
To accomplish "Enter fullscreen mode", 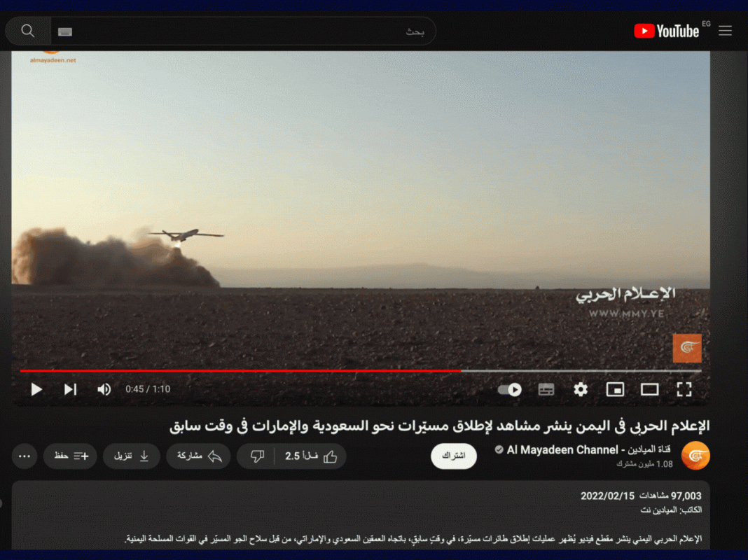I will pyautogui.click(x=684, y=389).
